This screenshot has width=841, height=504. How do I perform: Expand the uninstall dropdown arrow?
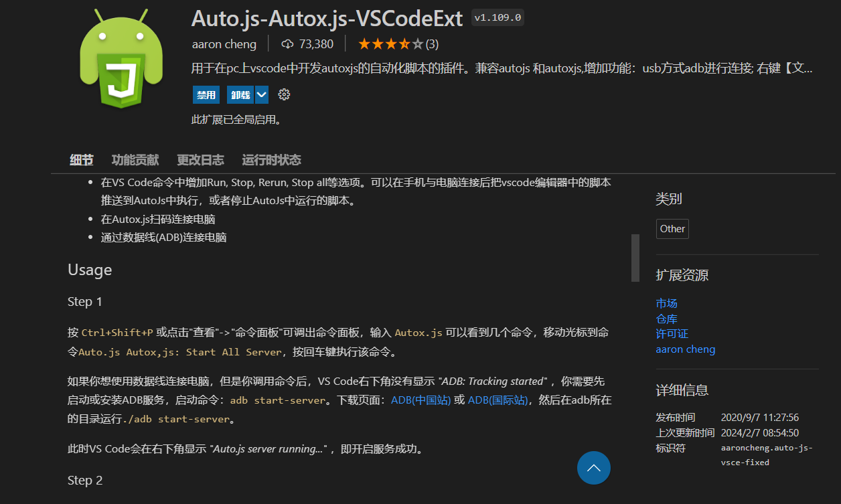tap(262, 95)
